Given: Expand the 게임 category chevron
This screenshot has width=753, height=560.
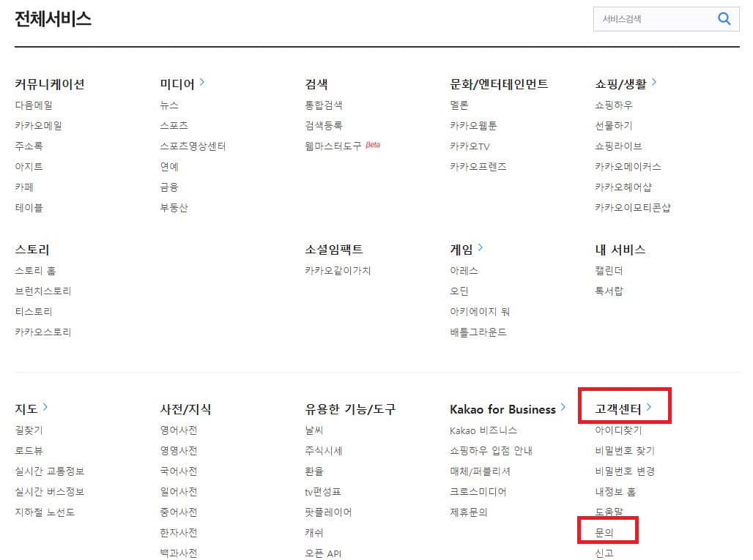Looking at the screenshot, I should pyautogui.click(x=481, y=248).
